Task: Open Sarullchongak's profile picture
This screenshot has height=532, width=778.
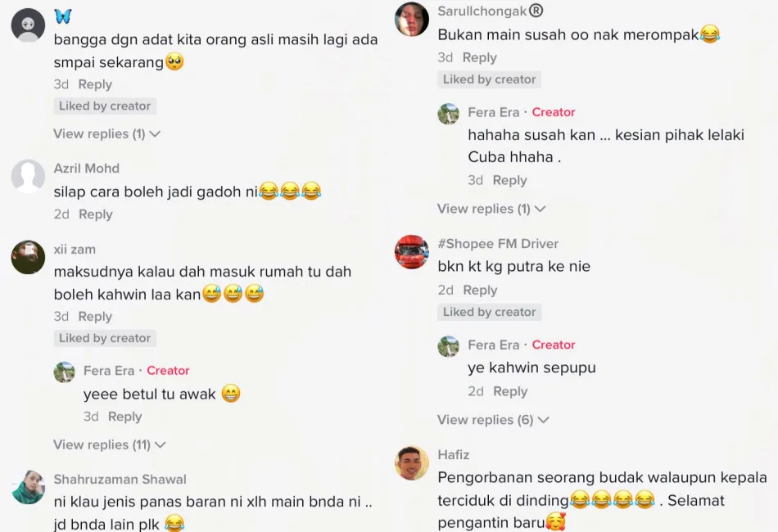Action: tap(412, 20)
